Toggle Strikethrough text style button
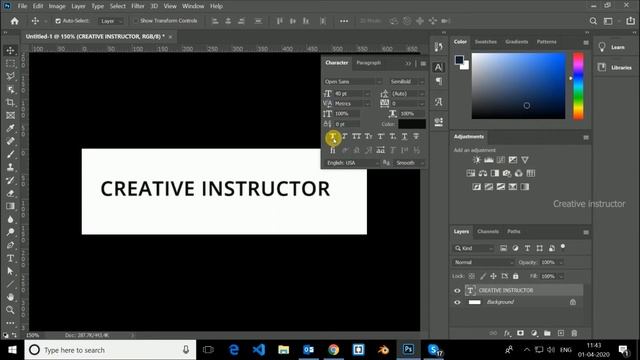The width and height of the screenshot is (640, 360). [x=416, y=137]
